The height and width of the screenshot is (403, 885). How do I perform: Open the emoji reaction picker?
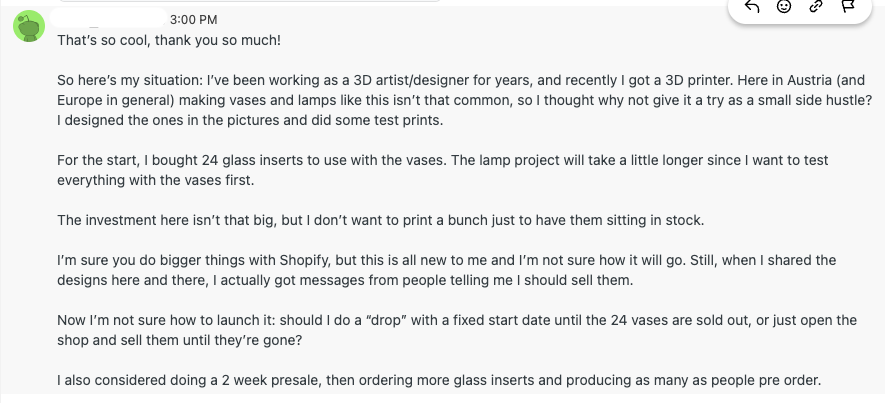(784, 7)
